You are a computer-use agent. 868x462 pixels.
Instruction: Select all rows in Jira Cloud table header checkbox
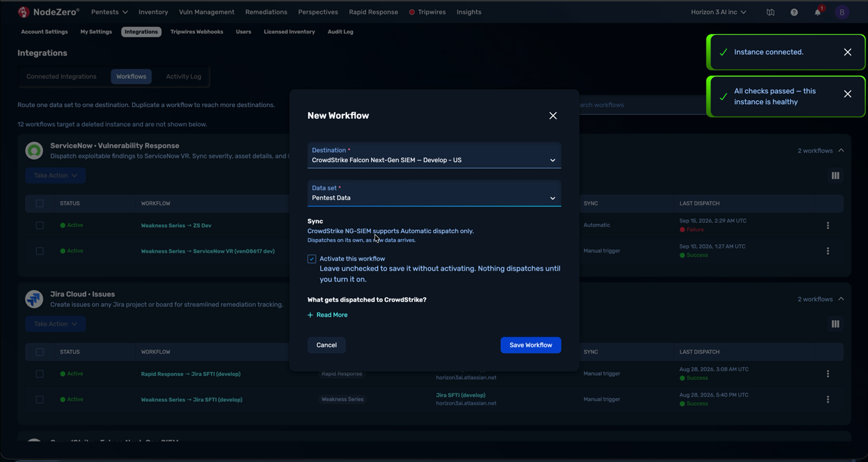coord(39,352)
